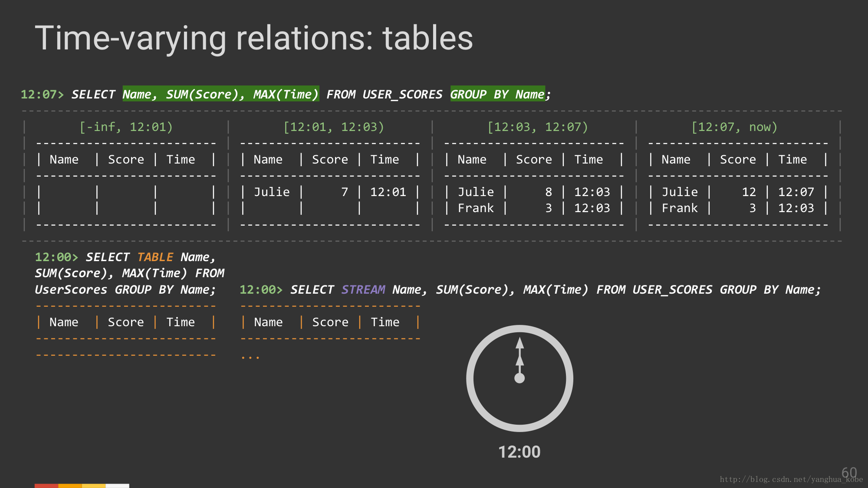Click the '[12:07, now)' interval header
The width and height of the screenshot is (868, 488).
click(734, 127)
